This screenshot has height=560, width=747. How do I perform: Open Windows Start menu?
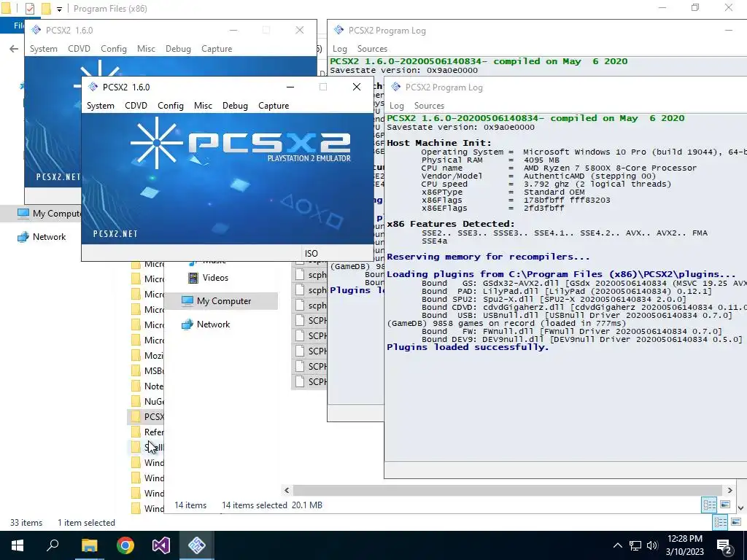(18, 545)
